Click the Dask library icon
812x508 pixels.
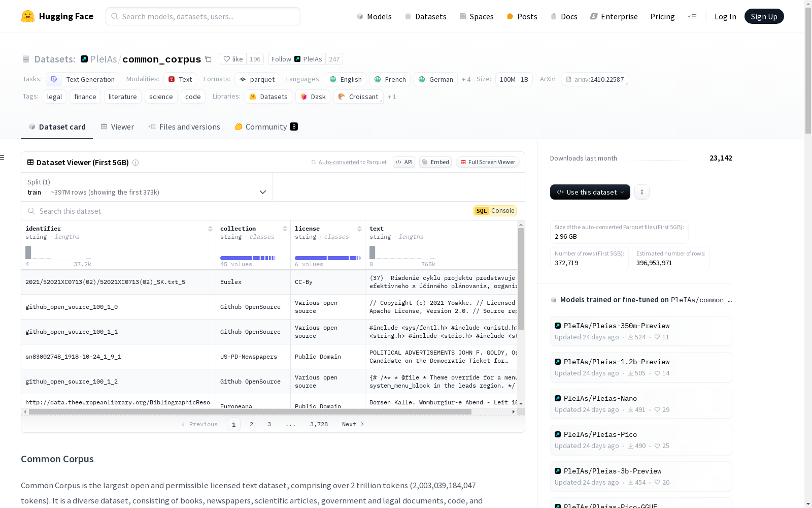[303, 97]
